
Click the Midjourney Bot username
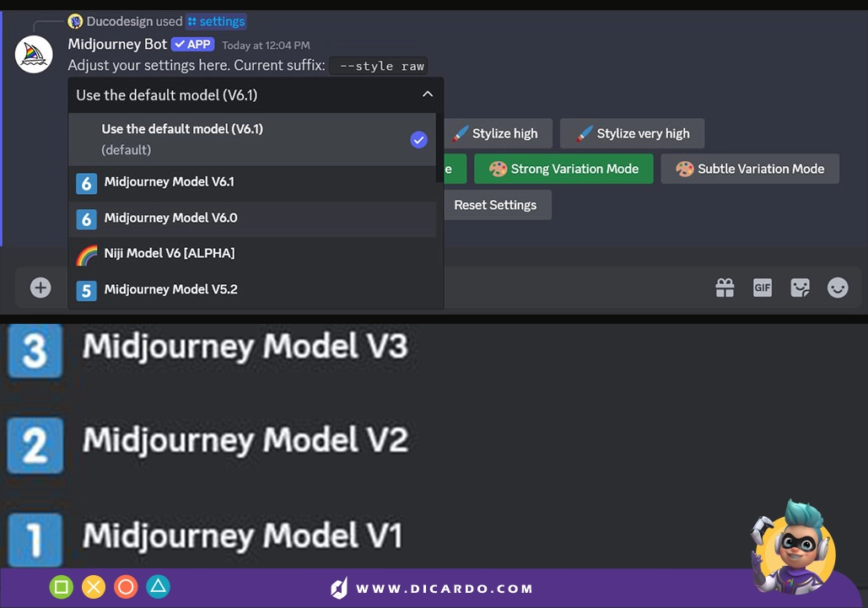coord(117,44)
